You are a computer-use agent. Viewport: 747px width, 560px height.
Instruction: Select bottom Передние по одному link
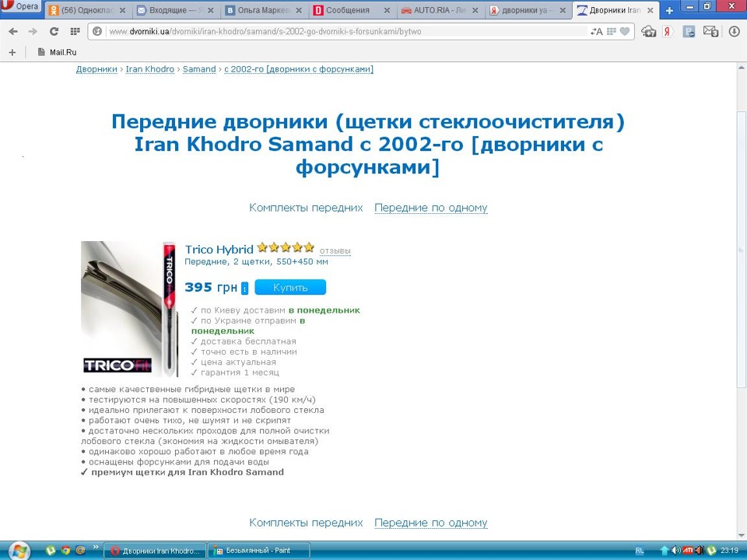coord(430,523)
